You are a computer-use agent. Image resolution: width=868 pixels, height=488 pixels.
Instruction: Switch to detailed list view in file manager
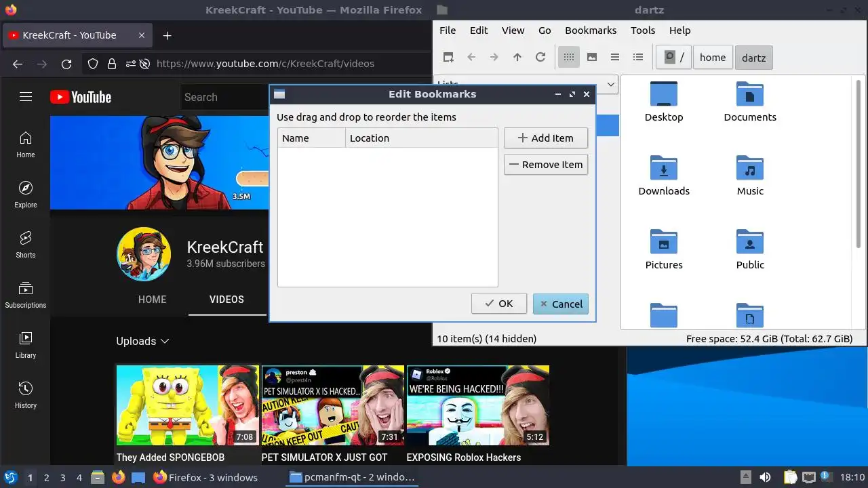[638, 58]
